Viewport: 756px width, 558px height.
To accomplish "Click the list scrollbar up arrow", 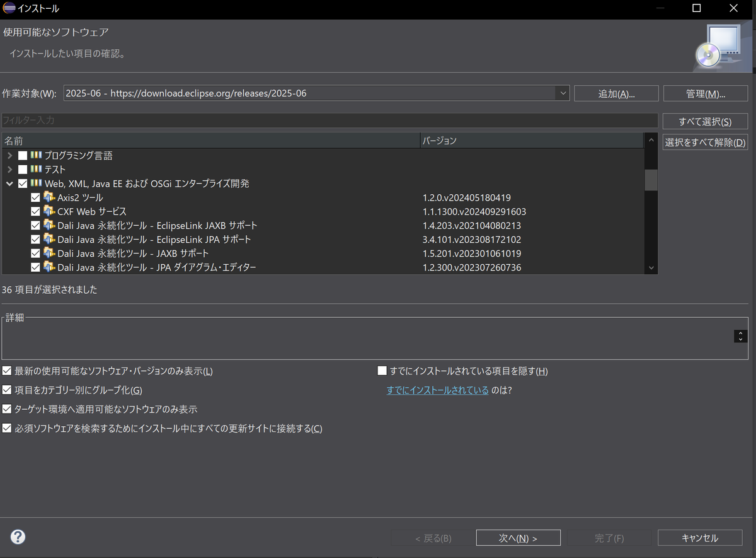I will [x=651, y=140].
